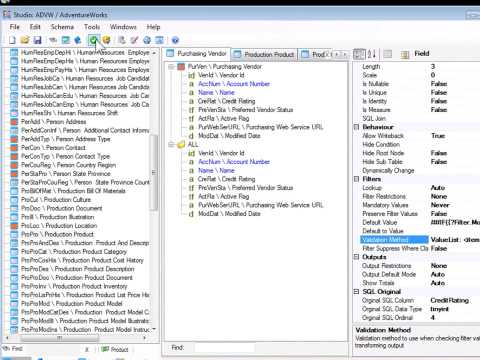Screen dimensions: 480x360
Task: Collapse the PurVen \ Purchasing Vendor node
Action: tap(171, 67)
